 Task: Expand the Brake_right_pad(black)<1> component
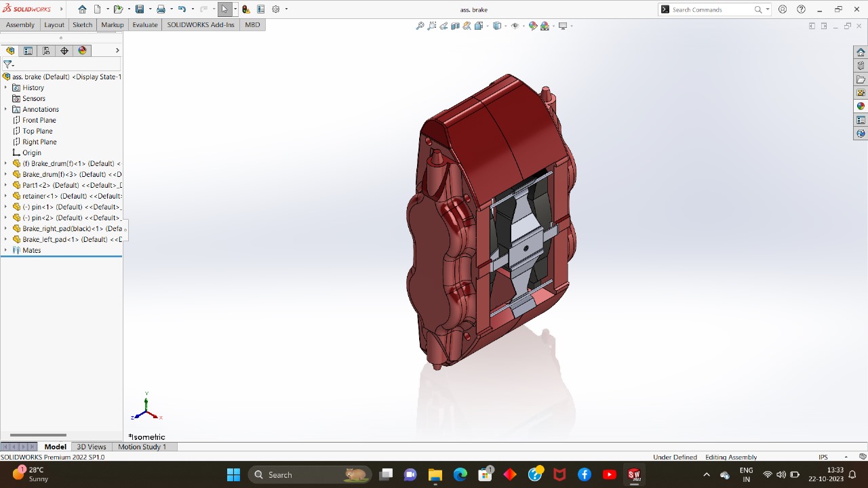tap(6, 228)
